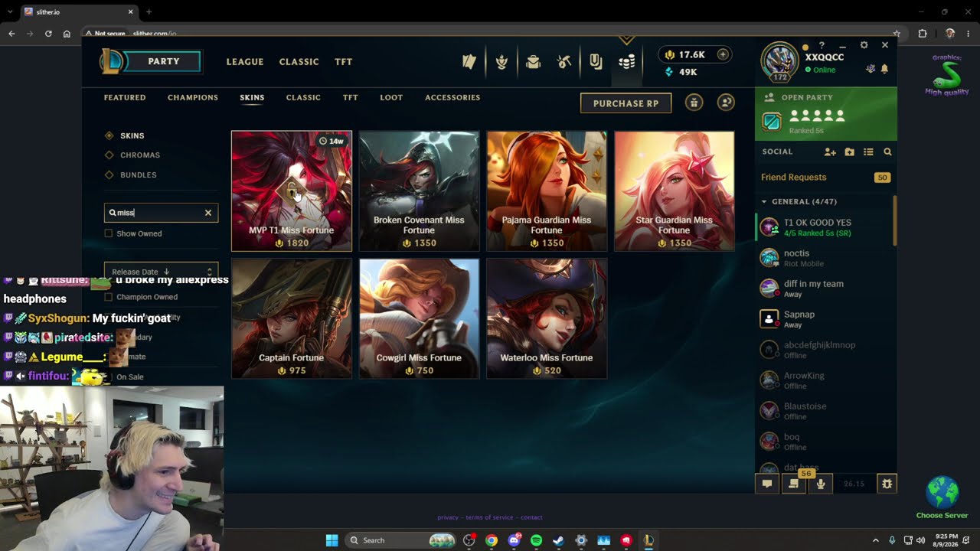Click the missions icon beside bell
Viewport: 980px width, 551px height.
(871, 69)
